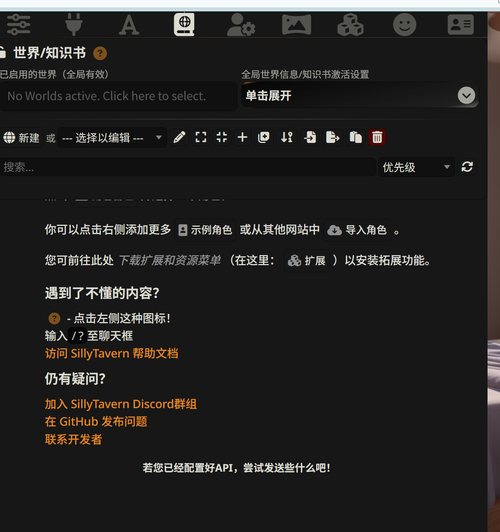Image resolution: width=500 pixels, height=532 pixels.
Task: Duplicate the world info with paste icon
Action: (355, 137)
